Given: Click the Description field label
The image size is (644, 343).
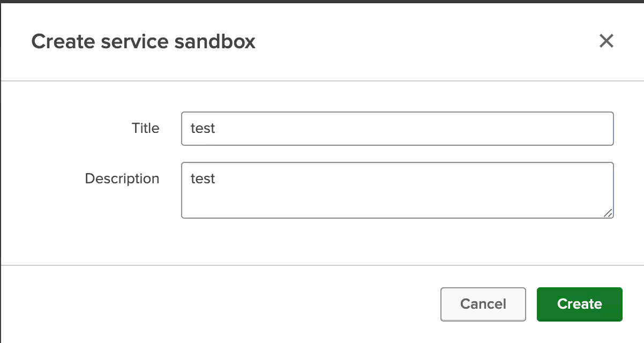Looking at the screenshot, I should tap(122, 178).
